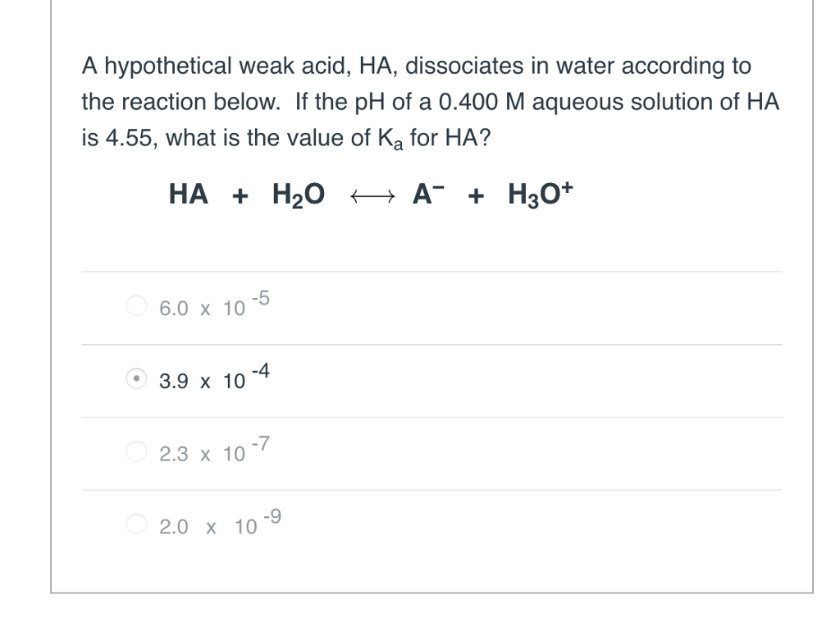
Task: Click the H3O+ term in the equation
Action: pos(539,194)
